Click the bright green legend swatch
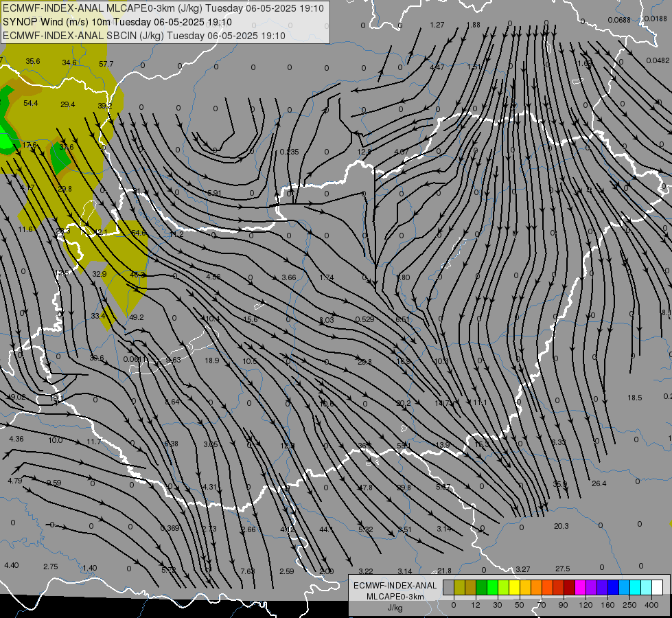 click(x=492, y=587)
